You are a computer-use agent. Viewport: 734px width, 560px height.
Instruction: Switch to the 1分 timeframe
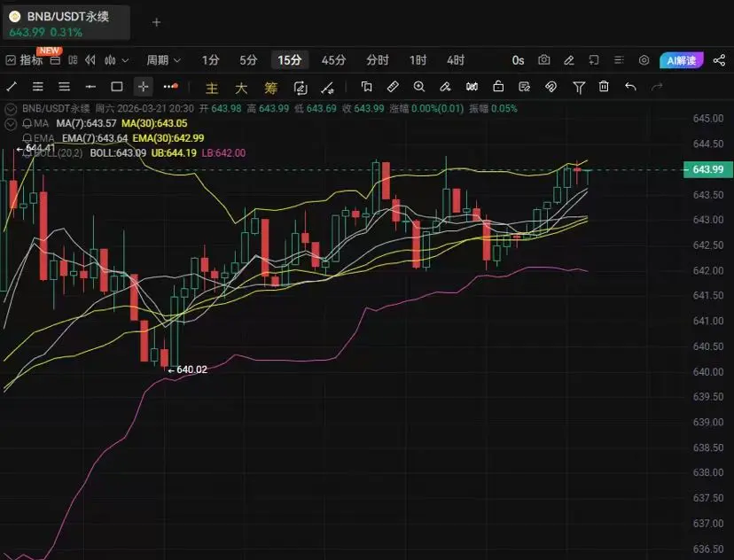pyautogui.click(x=211, y=60)
